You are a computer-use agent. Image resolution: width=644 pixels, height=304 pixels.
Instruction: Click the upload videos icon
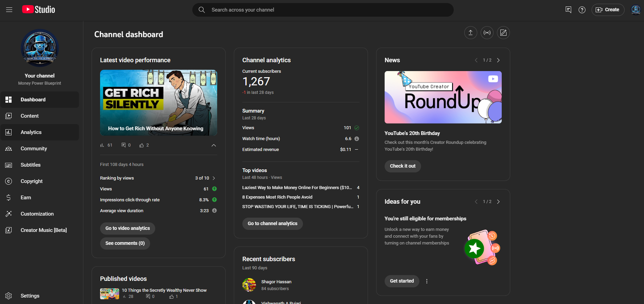click(x=470, y=33)
